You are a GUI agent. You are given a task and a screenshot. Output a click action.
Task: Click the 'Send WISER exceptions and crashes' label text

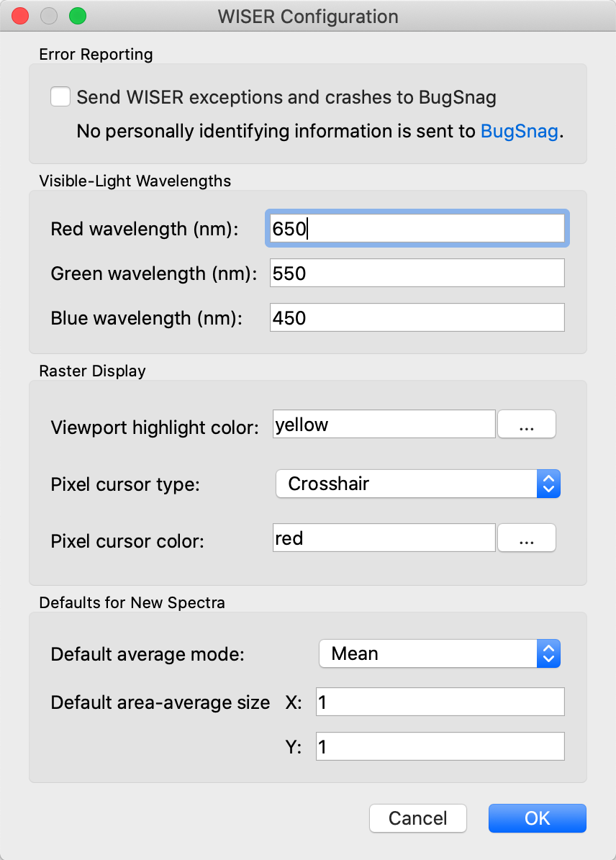tap(286, 97)
